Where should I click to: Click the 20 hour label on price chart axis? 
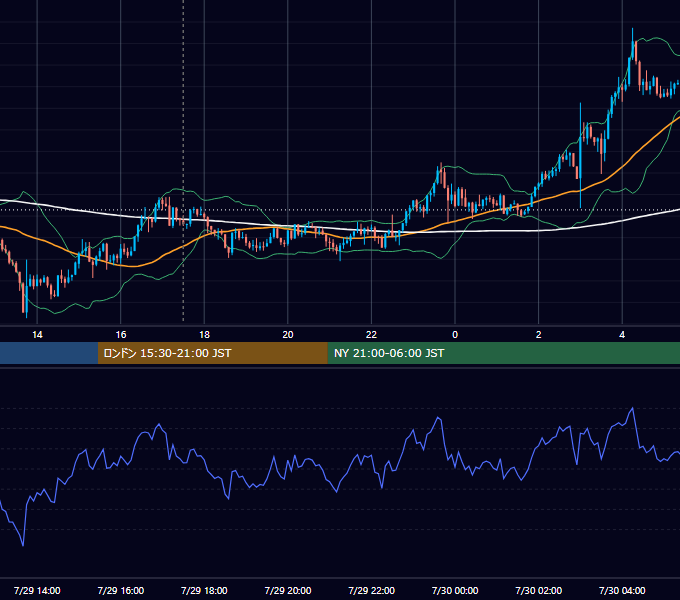click(288, 335)
